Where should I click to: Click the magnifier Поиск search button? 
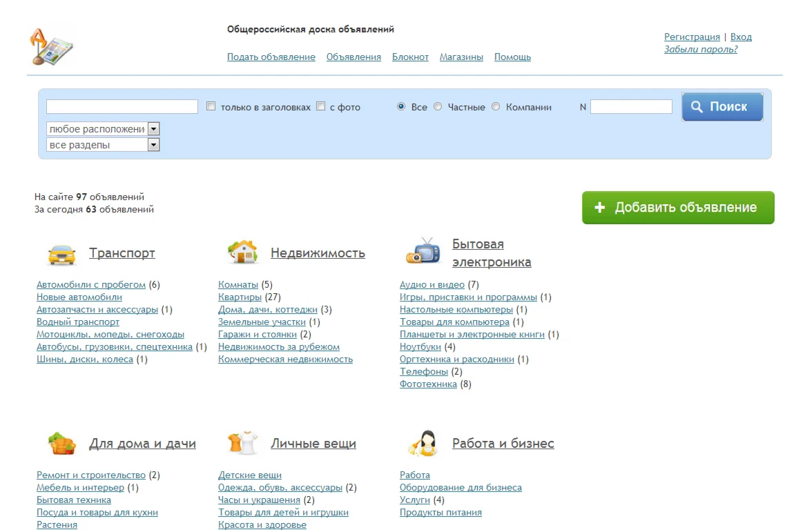pos(722,107)
